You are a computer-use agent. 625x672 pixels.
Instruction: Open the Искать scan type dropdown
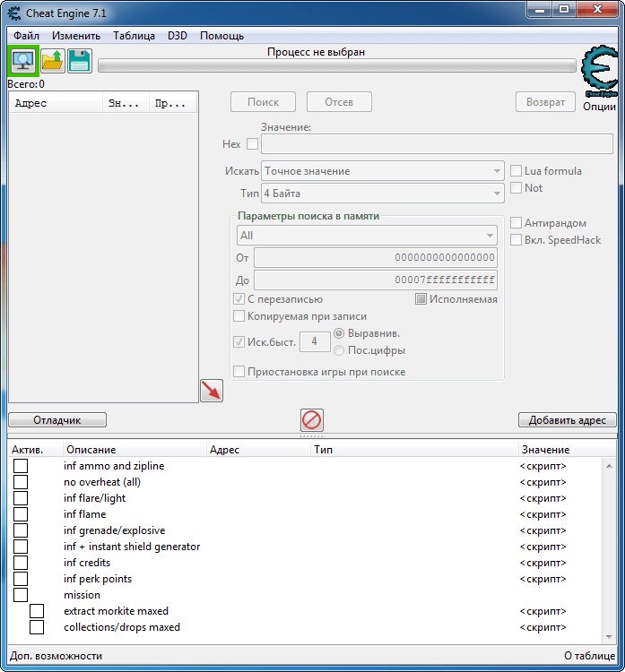[383, 171]
